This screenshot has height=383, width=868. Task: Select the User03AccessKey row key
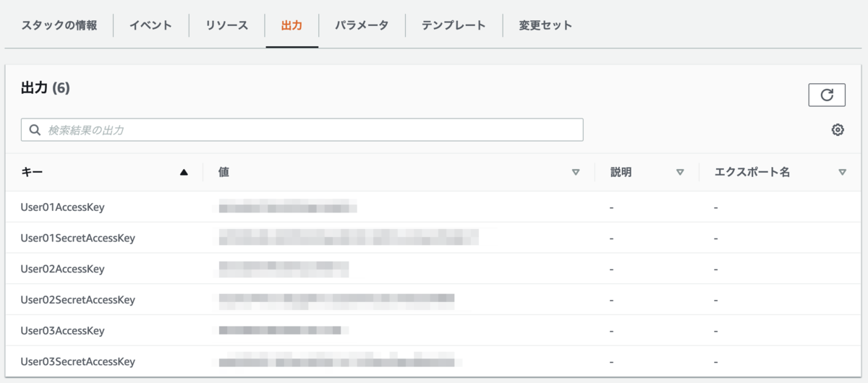tap(63, 331)
